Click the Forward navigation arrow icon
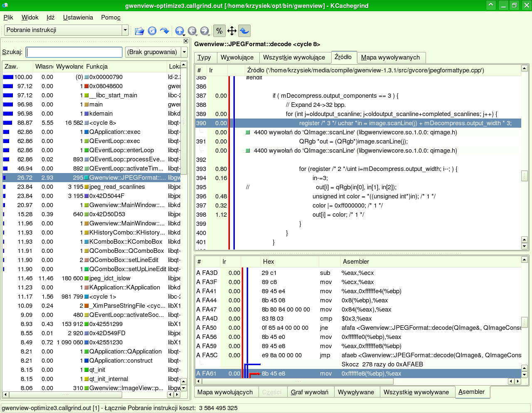 (x=204, y=31)
